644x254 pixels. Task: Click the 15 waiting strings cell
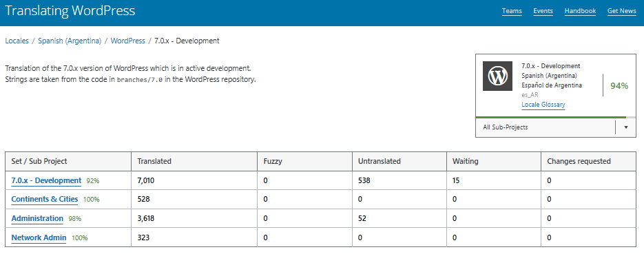pyautogui.click(x=494, y=180)
